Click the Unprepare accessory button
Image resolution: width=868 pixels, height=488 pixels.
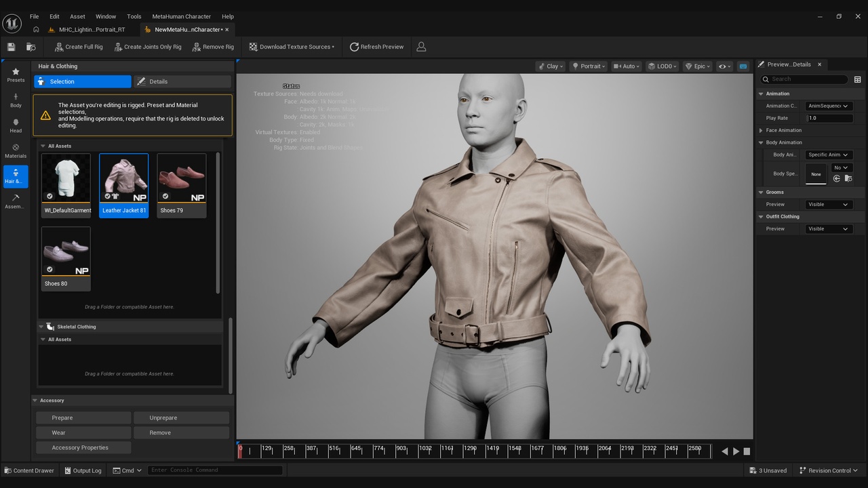[181, 418]
